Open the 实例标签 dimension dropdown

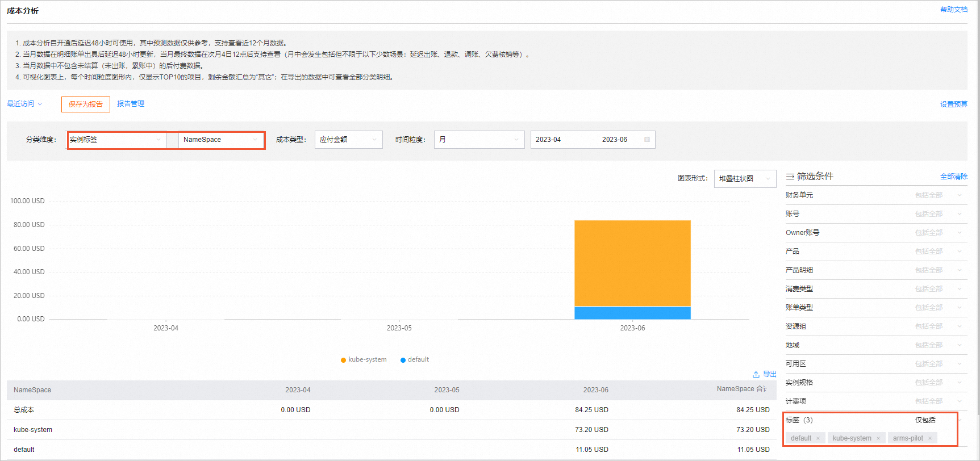coord(116,140)
